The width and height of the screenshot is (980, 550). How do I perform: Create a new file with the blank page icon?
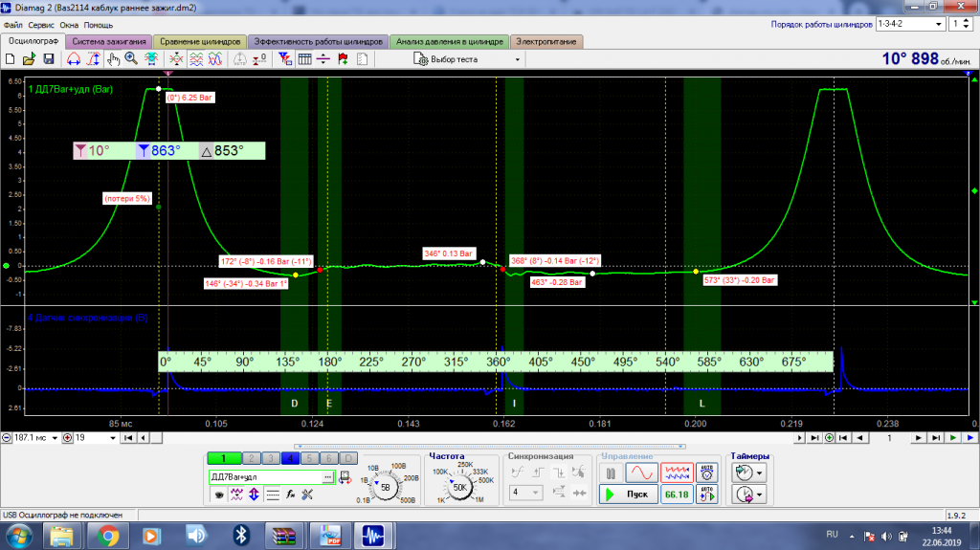tap(10, 59)
